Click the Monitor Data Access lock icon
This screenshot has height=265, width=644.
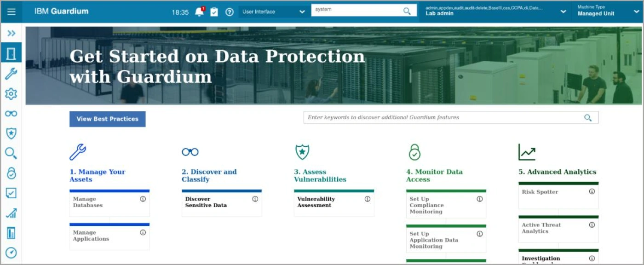click(414, 152)
